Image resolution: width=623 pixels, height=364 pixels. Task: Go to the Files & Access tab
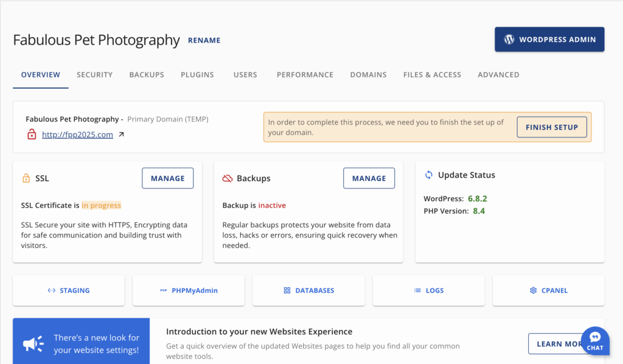point(432,75)
